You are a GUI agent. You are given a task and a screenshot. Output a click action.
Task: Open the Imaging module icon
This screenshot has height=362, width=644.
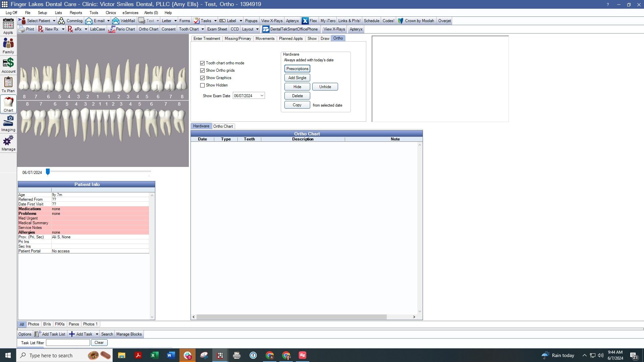coord(8,123)
